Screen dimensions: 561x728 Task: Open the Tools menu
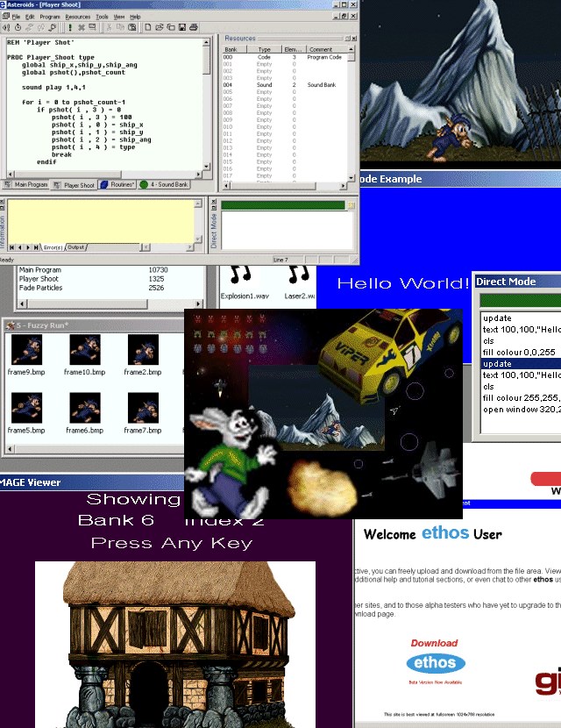pos(102,17)
